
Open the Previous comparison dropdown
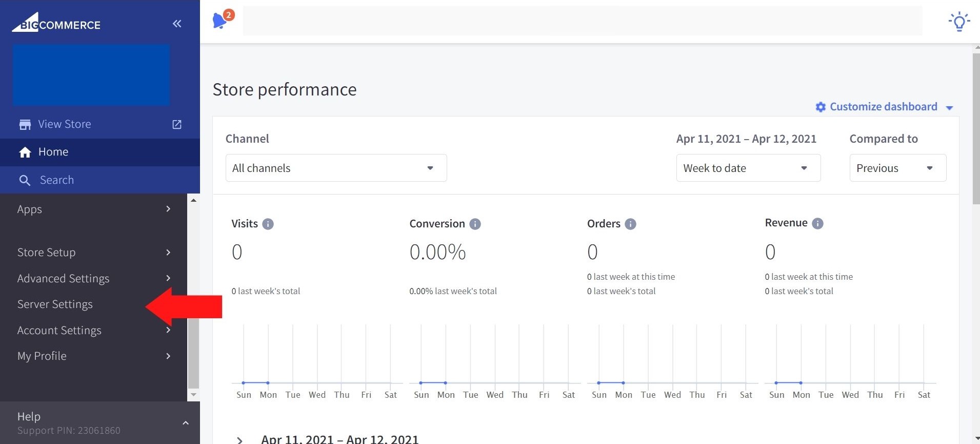pos(897,168)
